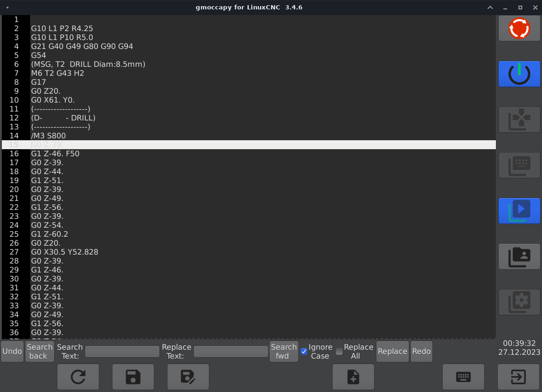Image resolution: width=542 pixels, height=392 pixels.
Task: Click the MSG T2 DRILL comment line
Action: click(88, 64)
